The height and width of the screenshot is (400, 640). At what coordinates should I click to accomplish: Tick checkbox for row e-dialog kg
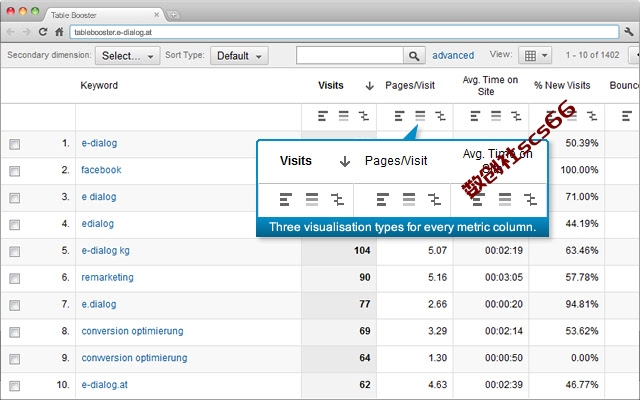coord(15,251)
